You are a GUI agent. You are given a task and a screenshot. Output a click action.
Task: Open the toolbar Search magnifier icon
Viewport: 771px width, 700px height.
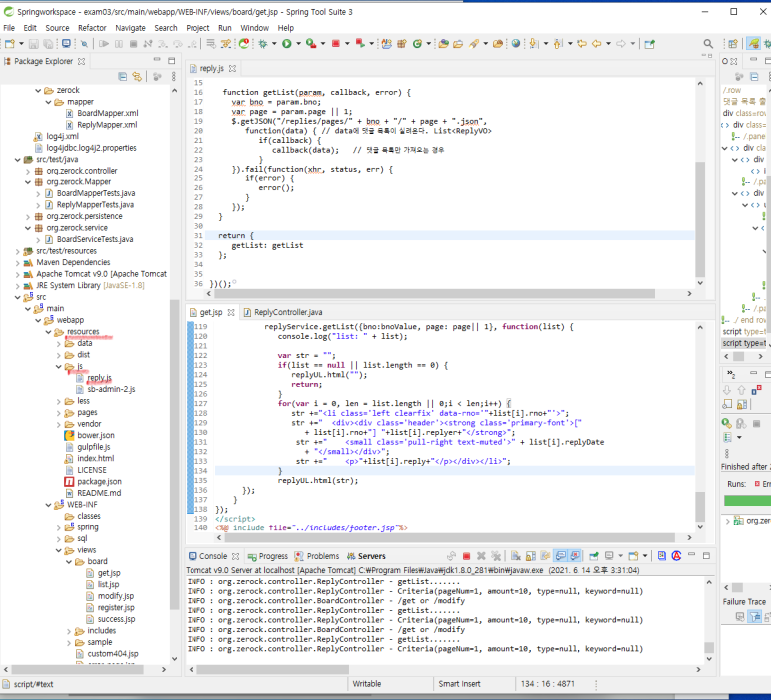pos(708,44)
